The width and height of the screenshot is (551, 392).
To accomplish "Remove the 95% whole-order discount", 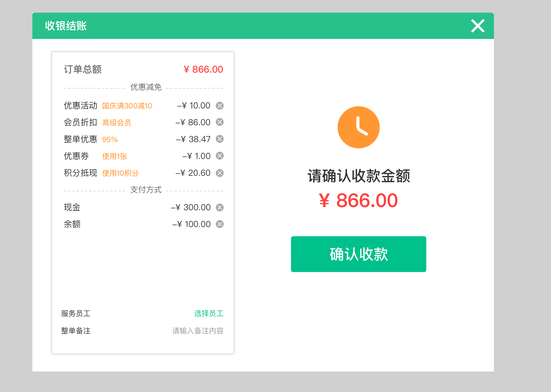I will click(x=220, y=139).
